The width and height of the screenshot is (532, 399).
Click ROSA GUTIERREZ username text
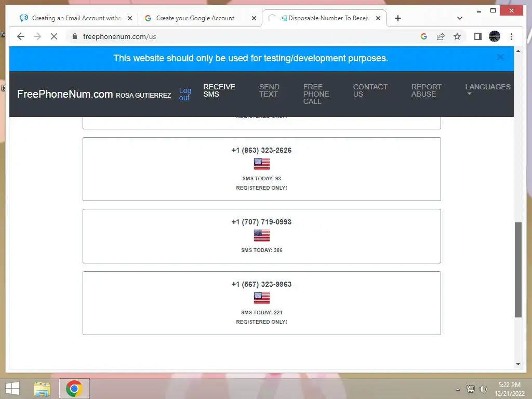[143, 96]
